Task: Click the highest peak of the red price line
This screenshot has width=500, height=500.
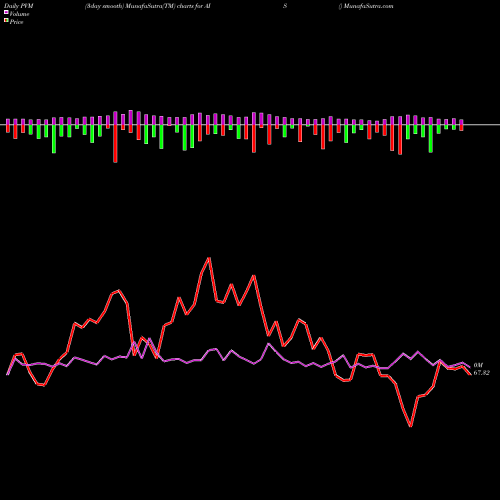Action: [209, 258]
